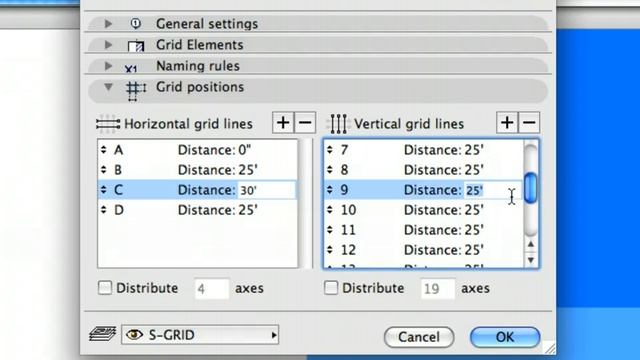Select vertical grid line 12
Screen dimensions: 640x360
pos(424,250)
